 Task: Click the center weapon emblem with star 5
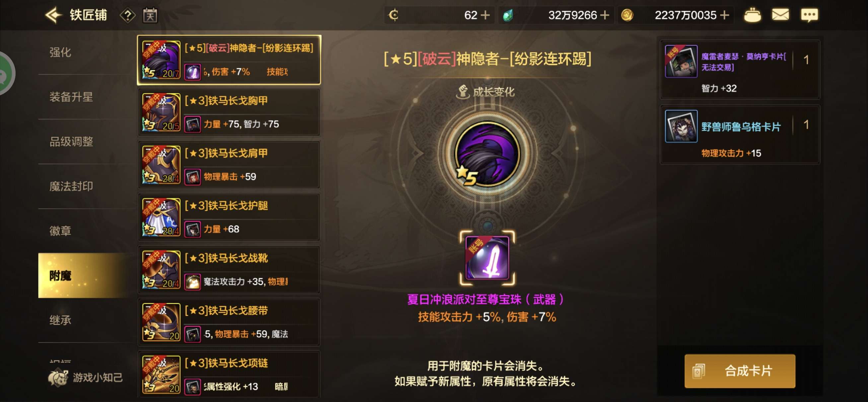coord(487,154)
